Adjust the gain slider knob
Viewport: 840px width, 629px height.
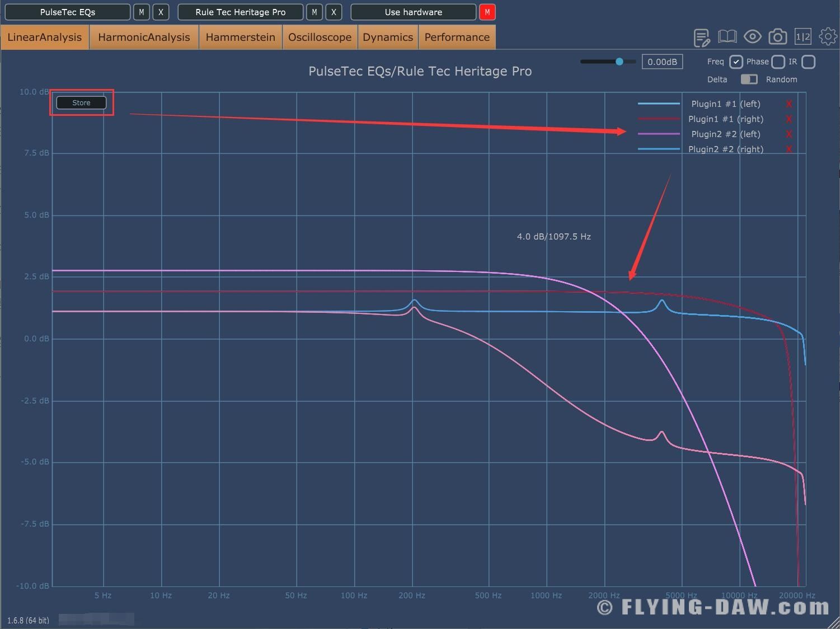pyautogui.click(x=620, y=62)
